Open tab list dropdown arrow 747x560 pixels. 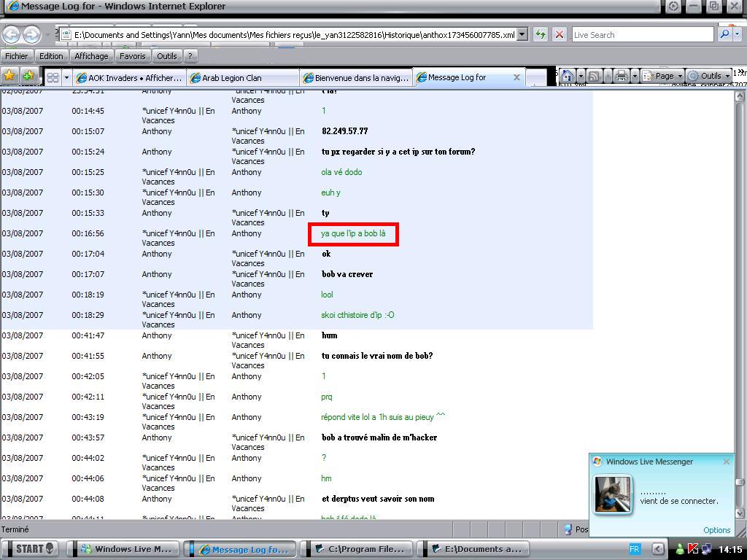66,77
